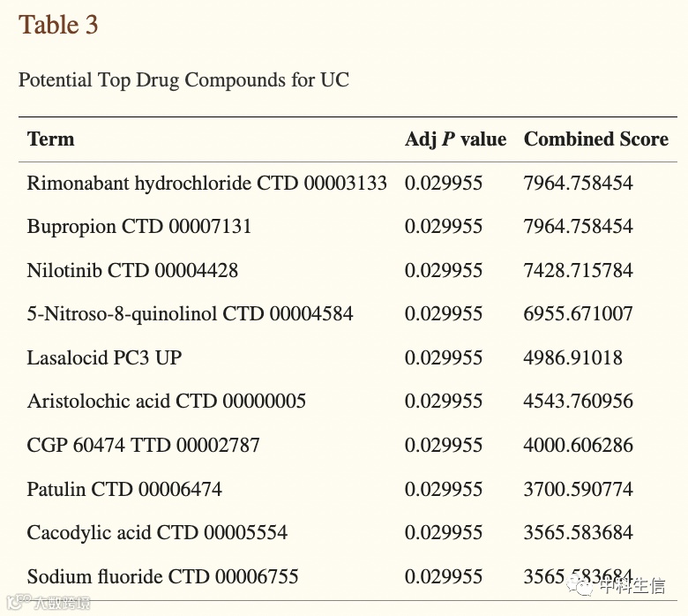Click the watermark logo at bottom left
The width and height of the screenshot is (688, 616).
pyautogui.click(x=16, y=603)
